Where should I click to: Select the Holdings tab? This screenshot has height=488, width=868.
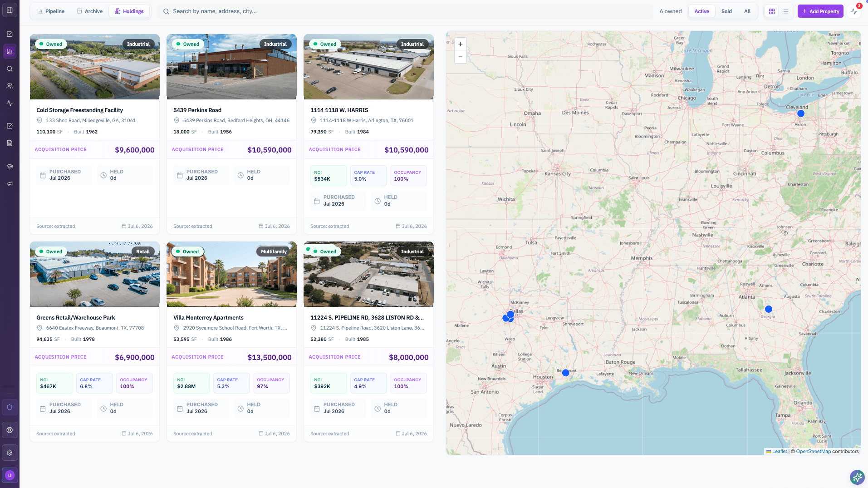pos(129,11)
